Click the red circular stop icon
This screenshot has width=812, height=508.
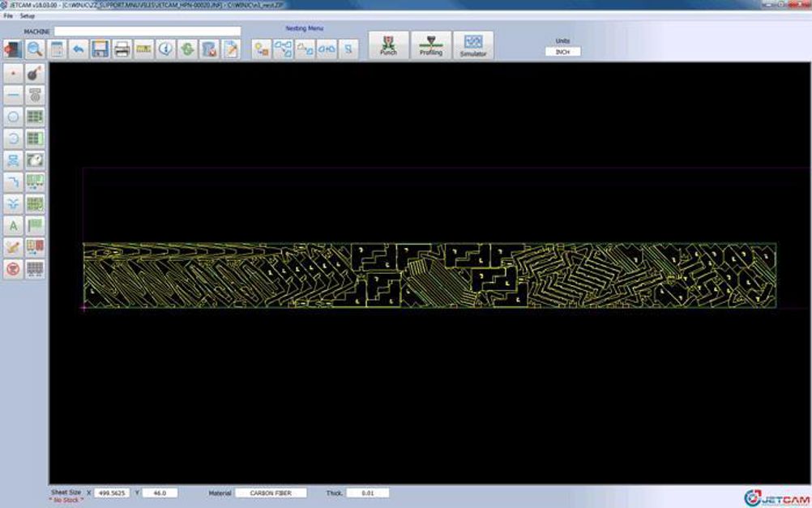[x=13, y=269]
